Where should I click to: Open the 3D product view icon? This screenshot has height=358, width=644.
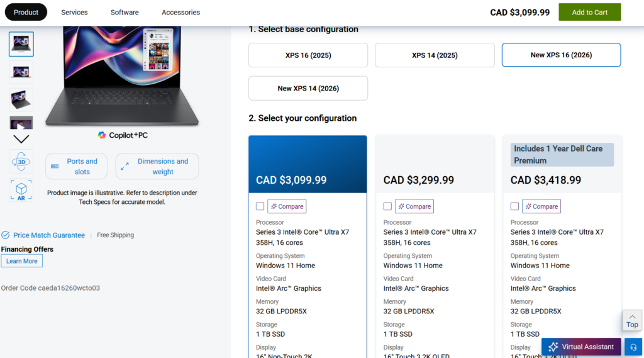pyautogui.click(x=21, y=162)
